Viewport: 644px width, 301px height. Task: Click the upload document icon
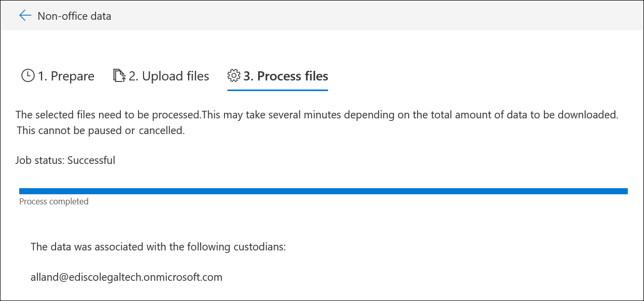tap(119, 76)
